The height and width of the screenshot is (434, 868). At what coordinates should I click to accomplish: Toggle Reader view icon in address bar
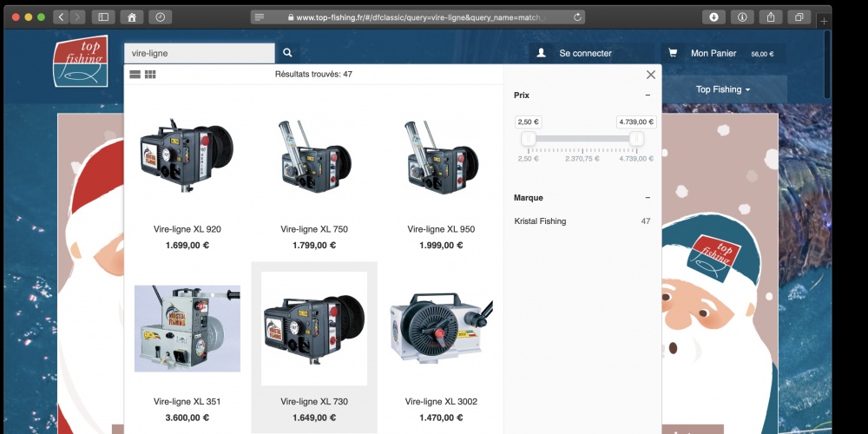point(259,17)
